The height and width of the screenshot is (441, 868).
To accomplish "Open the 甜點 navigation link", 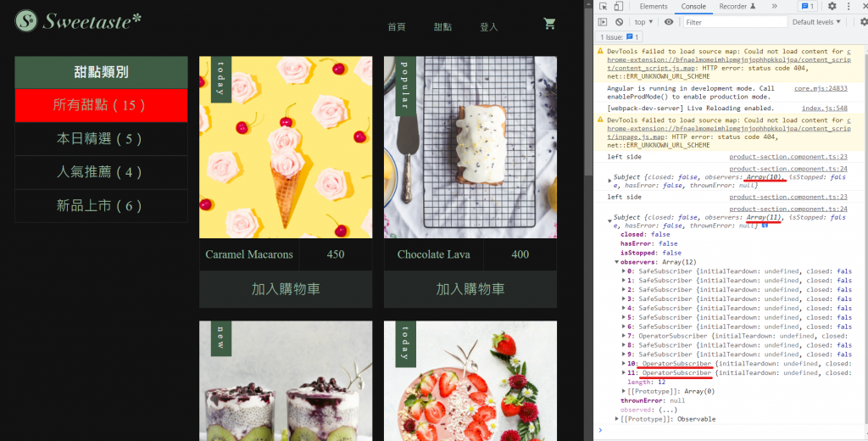I will click(x=442, y=27).
